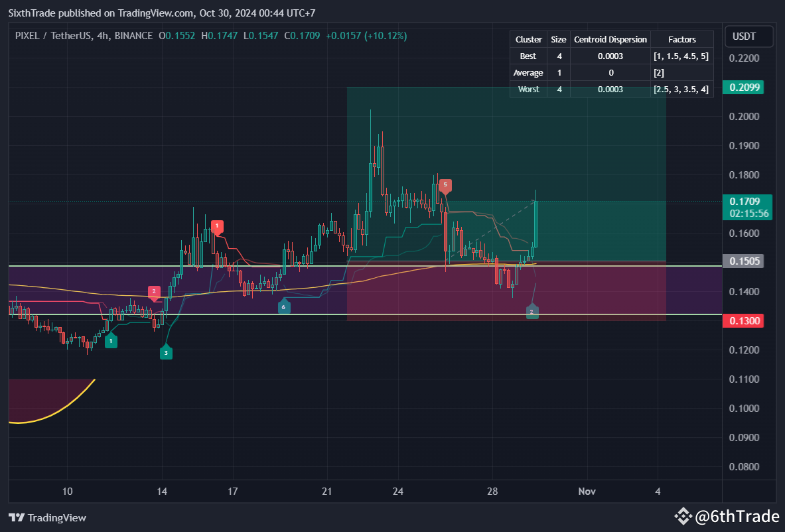Image resolution: width=785 pixels, height=532 pixels.
Task: Click the Factors column header in the cluster table
Action: [682, 39]
